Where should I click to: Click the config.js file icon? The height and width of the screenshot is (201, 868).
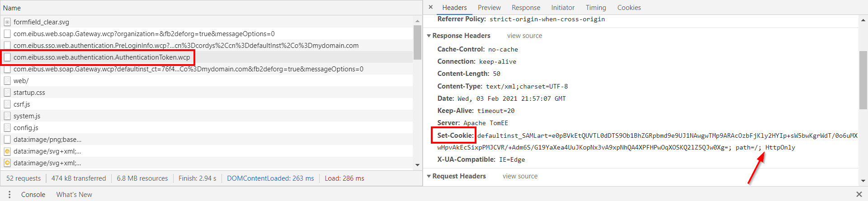(7, 128)
